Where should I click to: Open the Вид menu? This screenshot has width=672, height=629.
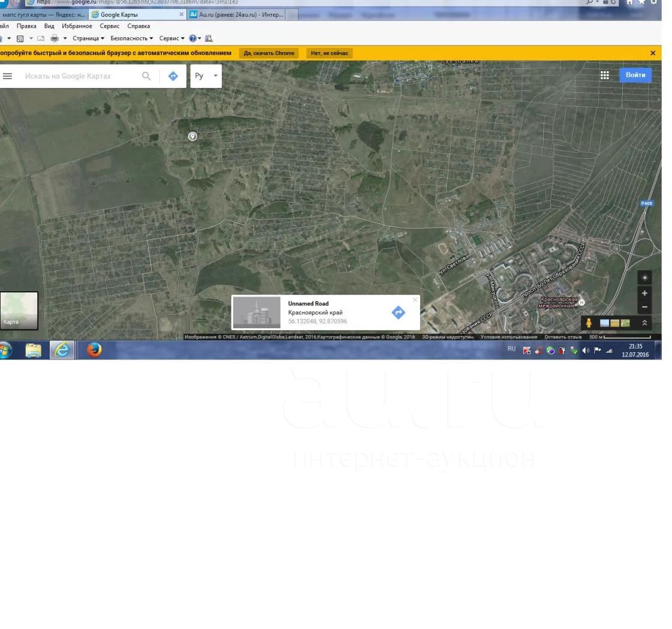[x=49, y=26]
